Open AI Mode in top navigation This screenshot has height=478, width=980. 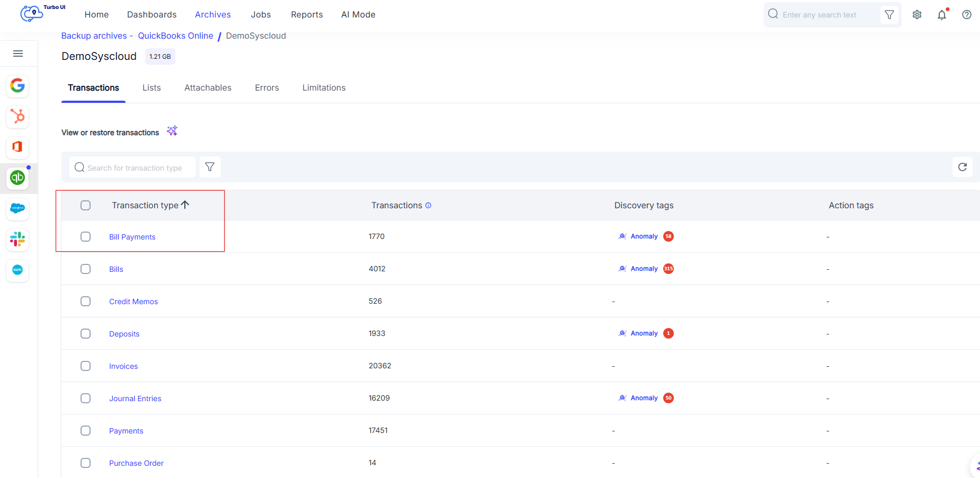358,15
